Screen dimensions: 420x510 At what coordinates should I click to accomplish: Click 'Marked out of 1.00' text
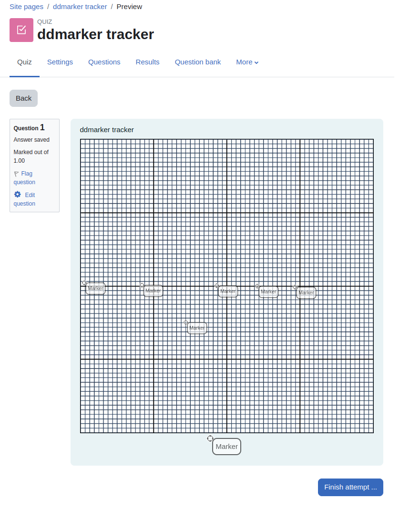(x=31, y=156)
